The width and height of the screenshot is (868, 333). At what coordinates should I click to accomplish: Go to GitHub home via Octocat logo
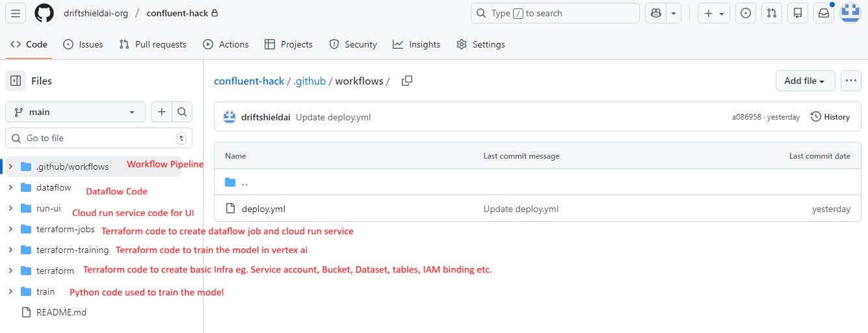[44, 13]
